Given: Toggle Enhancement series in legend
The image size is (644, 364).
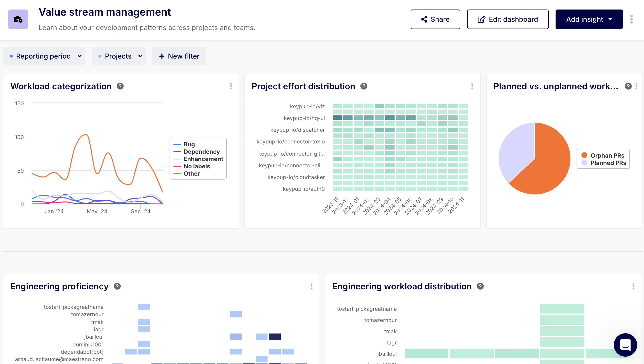Looking at the screenshot, I should pos(203,159).
